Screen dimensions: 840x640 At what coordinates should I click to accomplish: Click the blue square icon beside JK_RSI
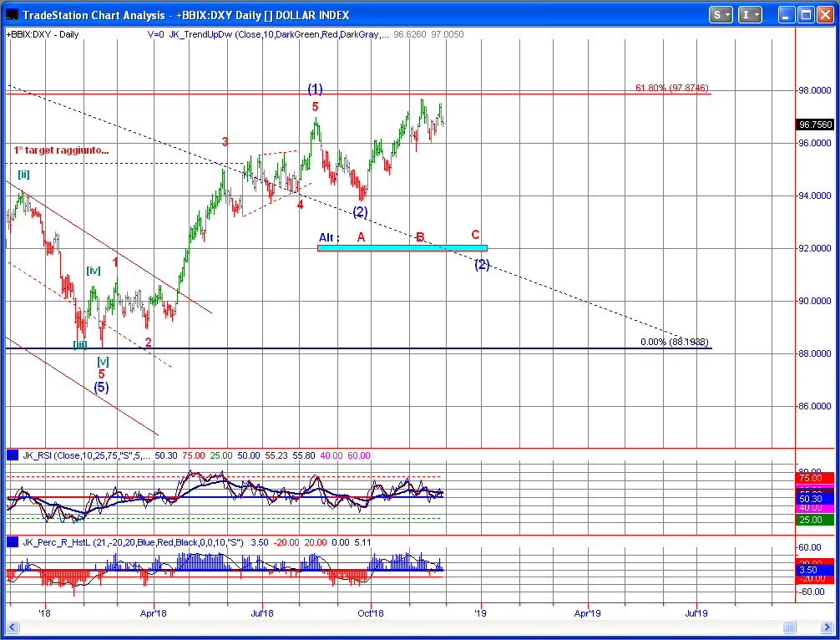[x=13, y=455]
